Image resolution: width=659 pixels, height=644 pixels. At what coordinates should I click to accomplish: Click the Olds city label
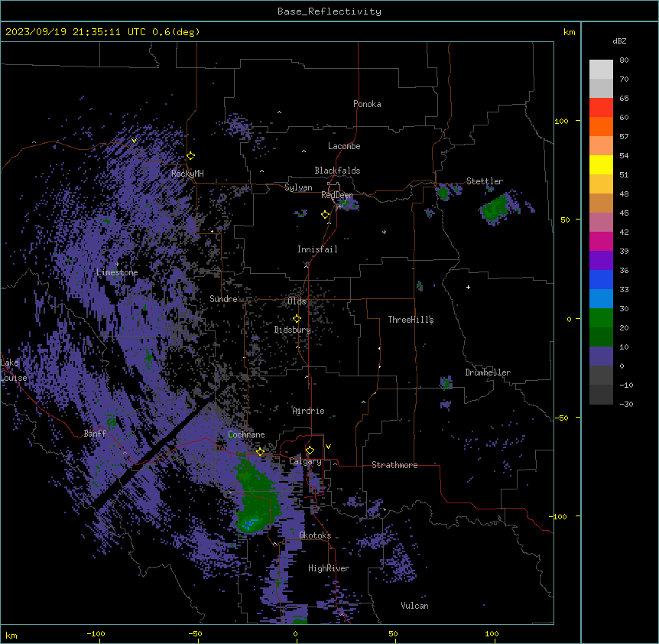click(x=297, y=301)
